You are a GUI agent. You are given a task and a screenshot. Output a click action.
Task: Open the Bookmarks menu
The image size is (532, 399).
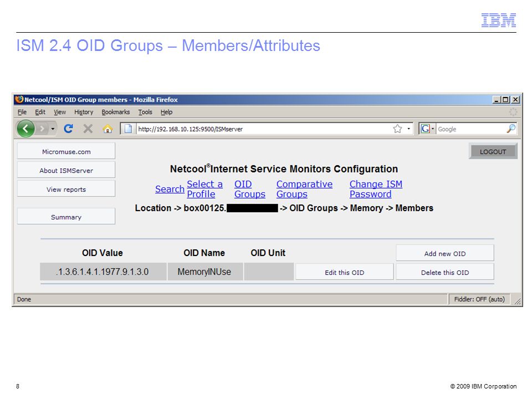pyautogui.click(x=116, y=112)
